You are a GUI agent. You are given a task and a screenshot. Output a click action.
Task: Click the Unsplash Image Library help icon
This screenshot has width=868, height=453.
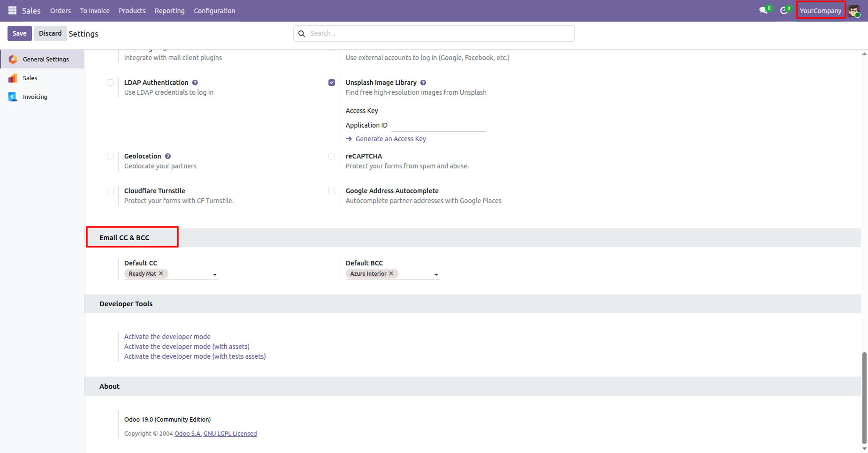point(423,83)
